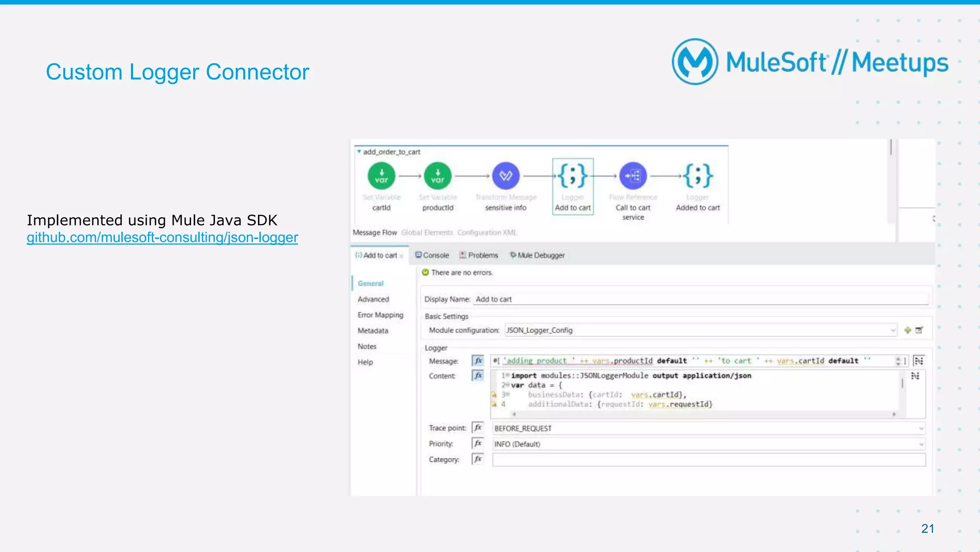Open the Metadata section

click(373, 331)
